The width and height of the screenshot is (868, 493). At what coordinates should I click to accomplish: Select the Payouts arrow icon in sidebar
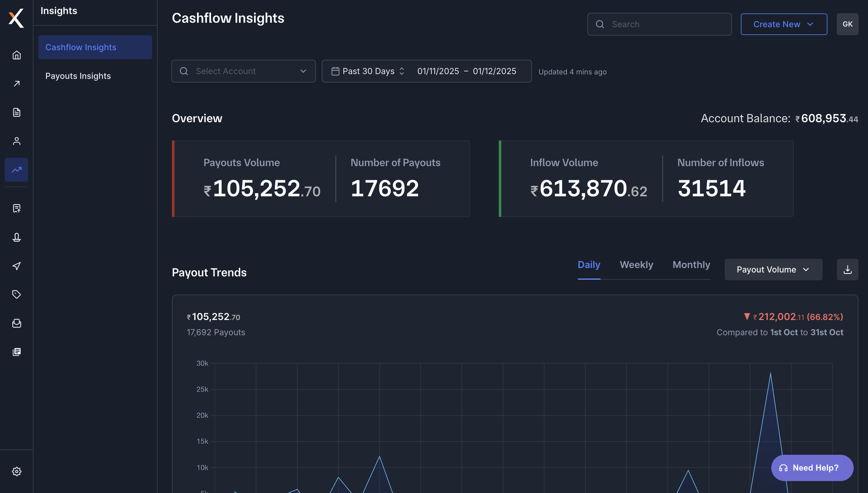click(16, 83)
